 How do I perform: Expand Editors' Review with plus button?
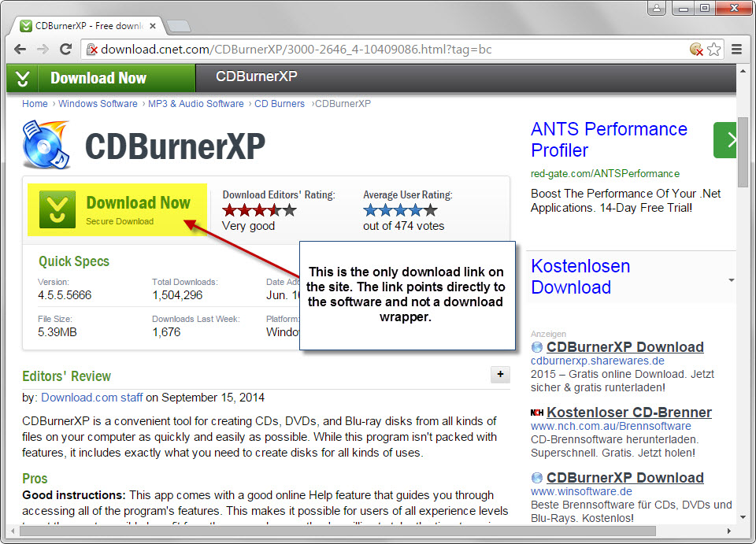tap(501, 375)
